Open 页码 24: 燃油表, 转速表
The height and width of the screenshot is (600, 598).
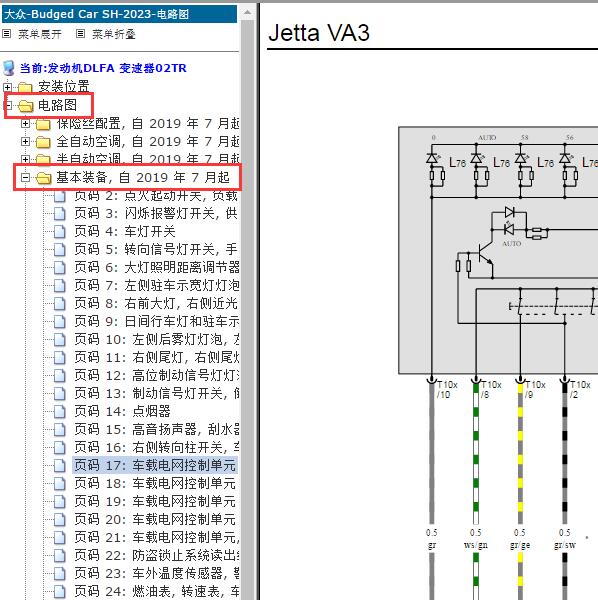[x=157, y=591]
